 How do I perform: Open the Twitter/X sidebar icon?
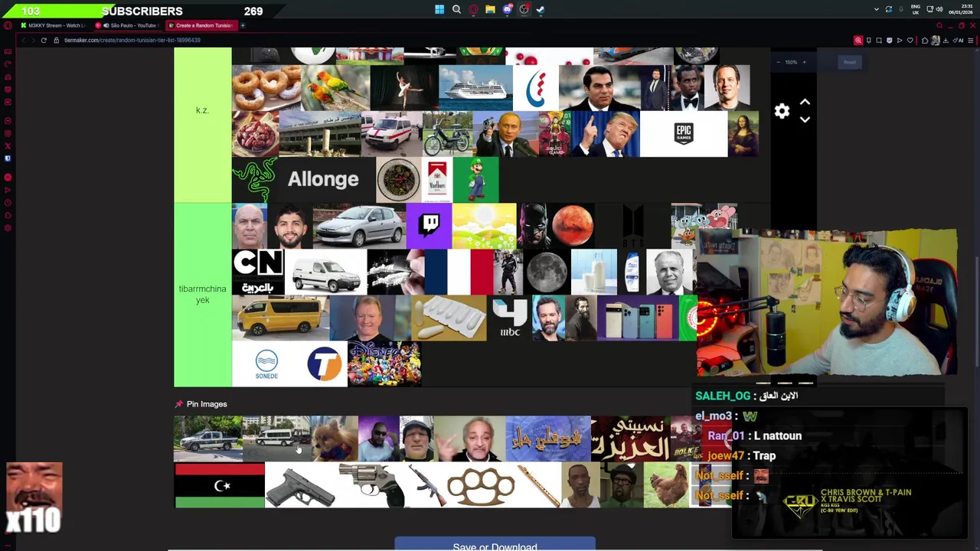(x=8, y=145)
